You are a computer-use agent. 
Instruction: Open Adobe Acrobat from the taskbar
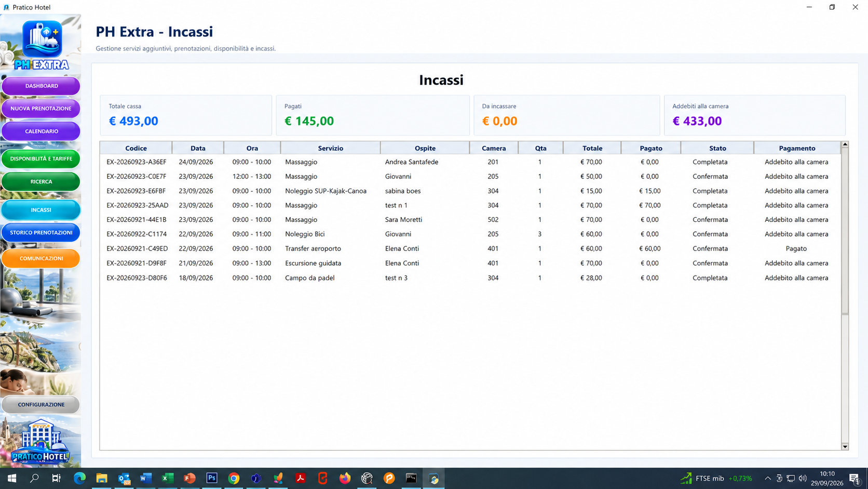coord(300,478)
